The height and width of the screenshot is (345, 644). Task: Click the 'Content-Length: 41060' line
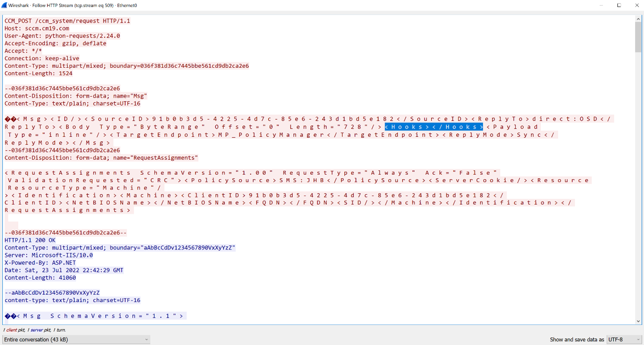pyautogui.click(x=40, y=278)
